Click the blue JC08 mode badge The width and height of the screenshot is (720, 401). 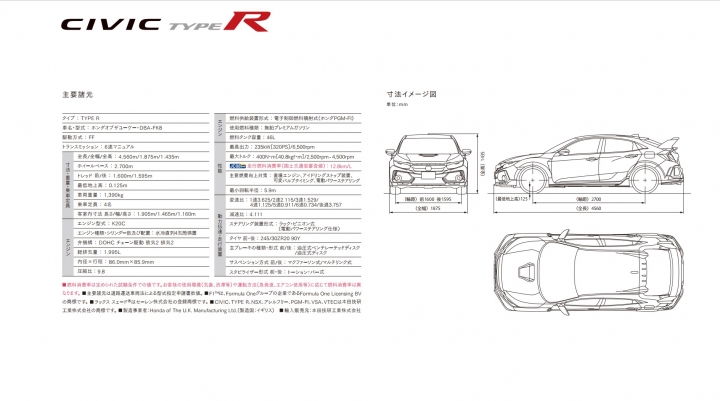pyautogui.click(x=237, y=166)
